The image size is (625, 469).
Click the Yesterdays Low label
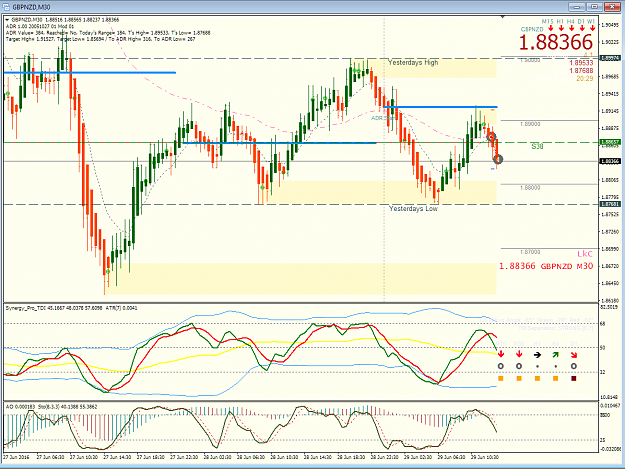pos(413,209)
